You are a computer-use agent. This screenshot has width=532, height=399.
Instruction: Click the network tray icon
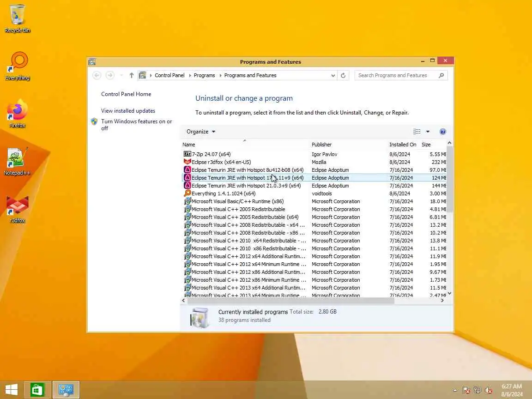(478, 390)
